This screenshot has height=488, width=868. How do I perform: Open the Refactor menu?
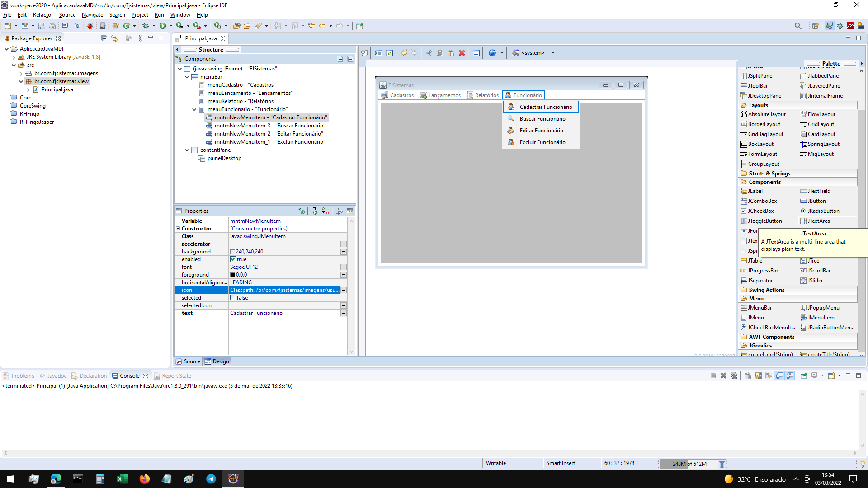[x=42, y=15]
